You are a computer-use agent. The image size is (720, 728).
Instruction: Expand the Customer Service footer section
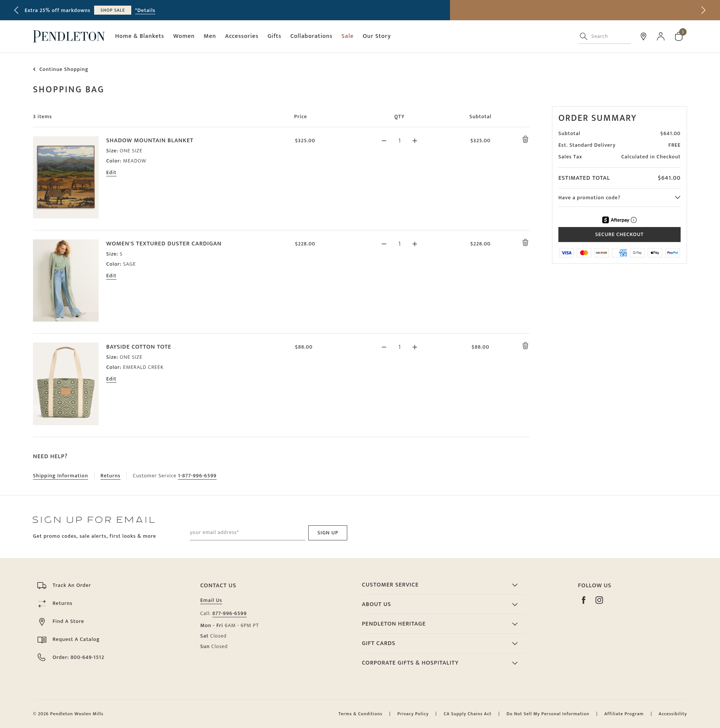click(439, 585)
